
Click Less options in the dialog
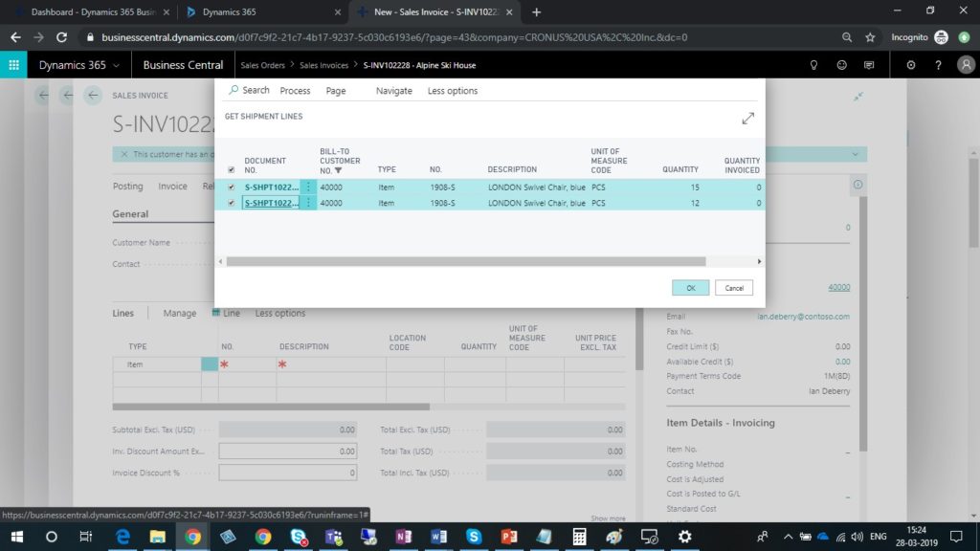(452, 91)
